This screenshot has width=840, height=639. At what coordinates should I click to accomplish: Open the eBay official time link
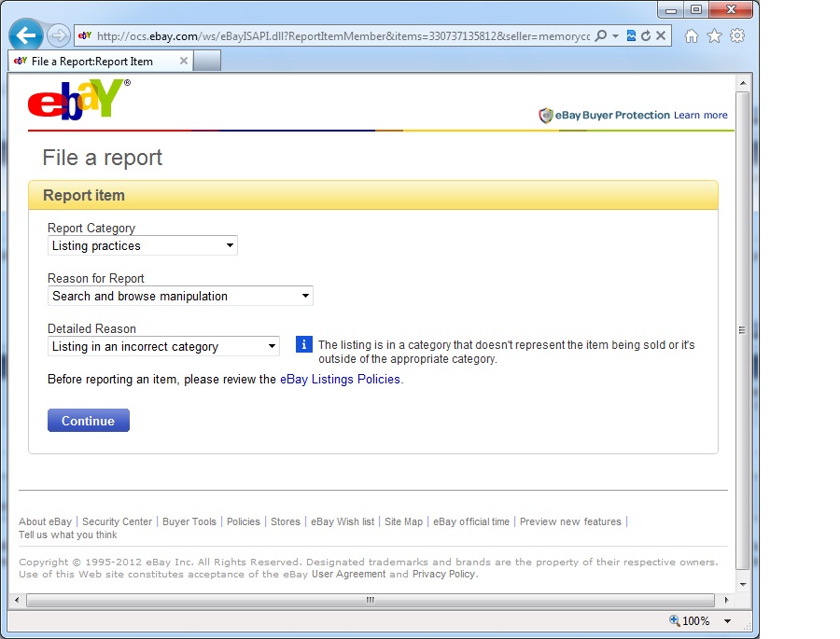click(x=471, y=521)
